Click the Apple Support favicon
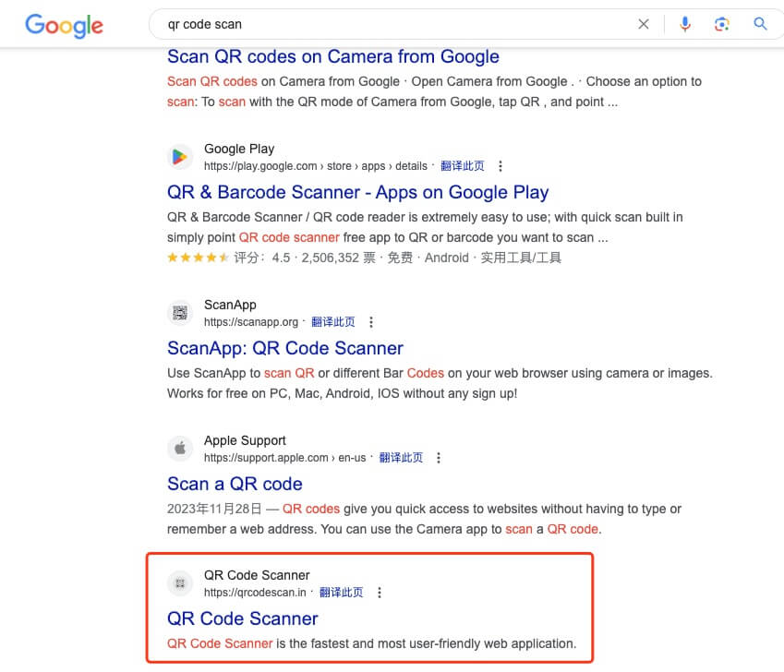The image size is (784, 672). 180,449
